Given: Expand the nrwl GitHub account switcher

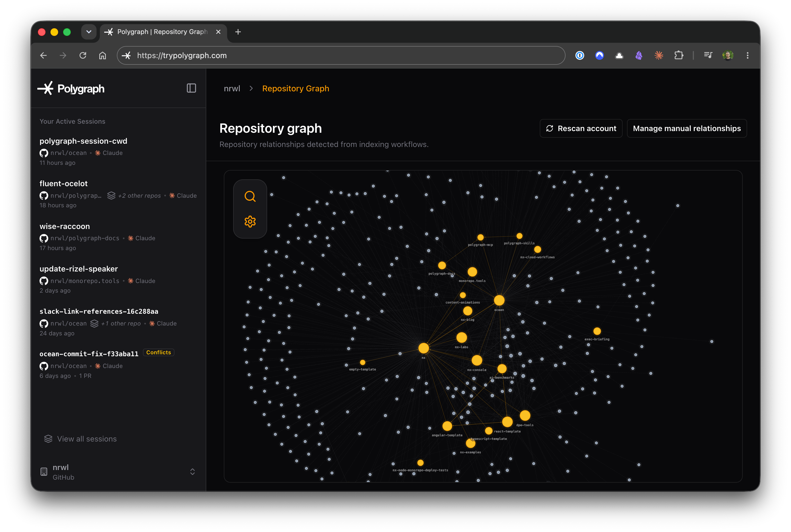Looking at the screenshot, I should (x=118, y=472).
